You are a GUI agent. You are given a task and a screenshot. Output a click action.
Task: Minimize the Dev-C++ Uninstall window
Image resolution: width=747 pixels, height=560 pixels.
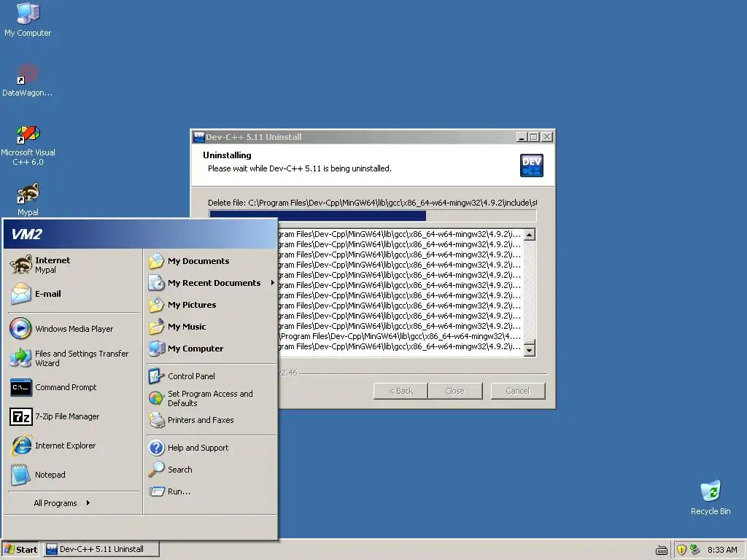522,137
